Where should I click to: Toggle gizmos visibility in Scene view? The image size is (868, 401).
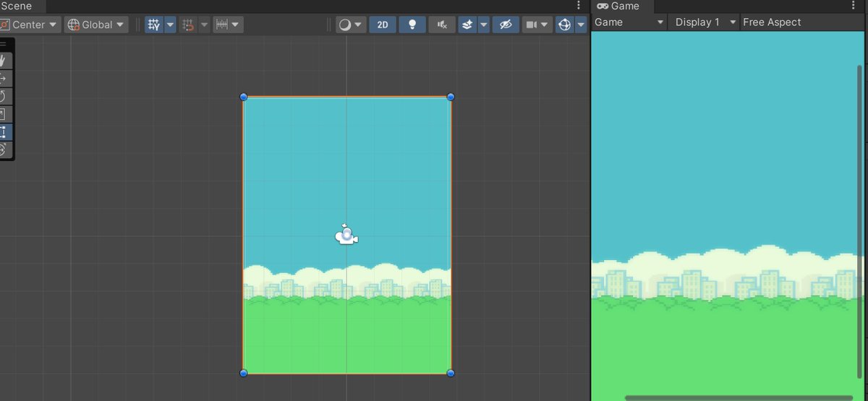point(565,25)
